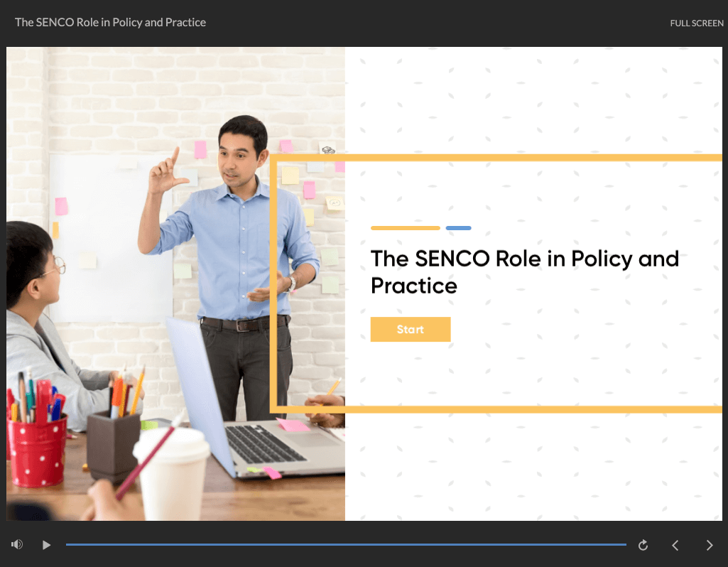Screen dimensions: 728x567
Task: Select the course title in the header bar
Action: [110, 22]
